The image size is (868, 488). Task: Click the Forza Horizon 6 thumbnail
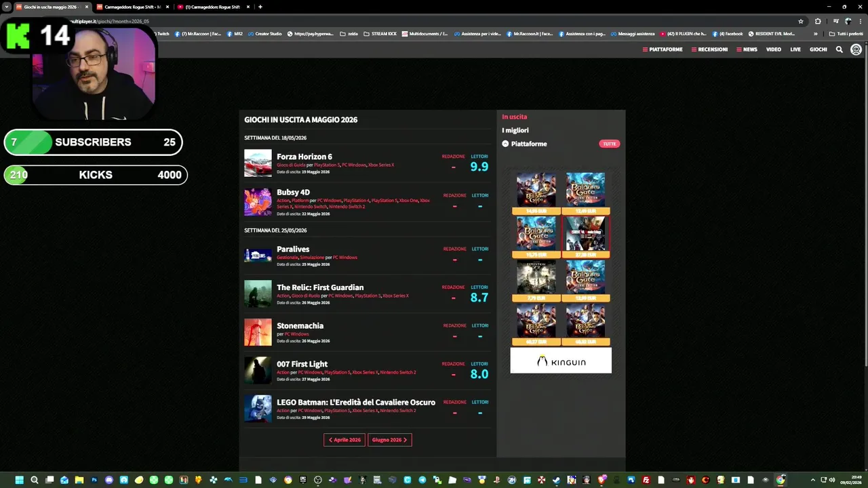point(258,163)
